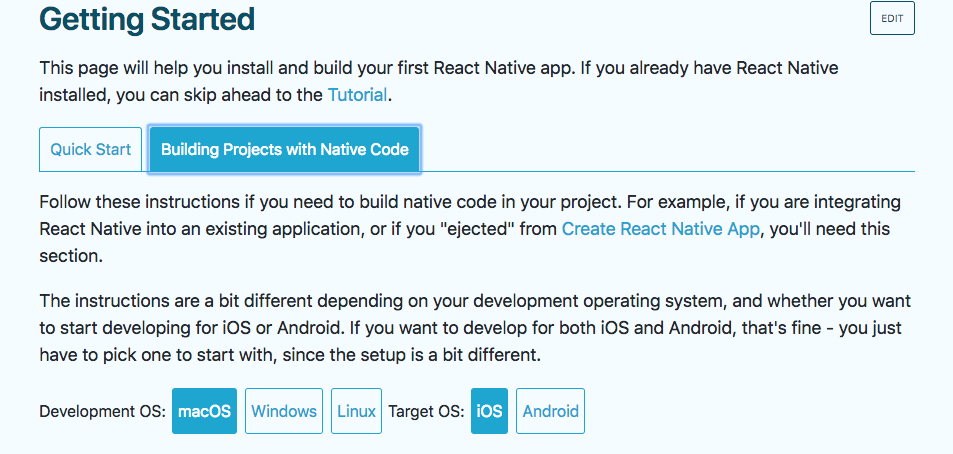Click the Target OS label
The height and width of the screenshot is (454, 953).
427,411
